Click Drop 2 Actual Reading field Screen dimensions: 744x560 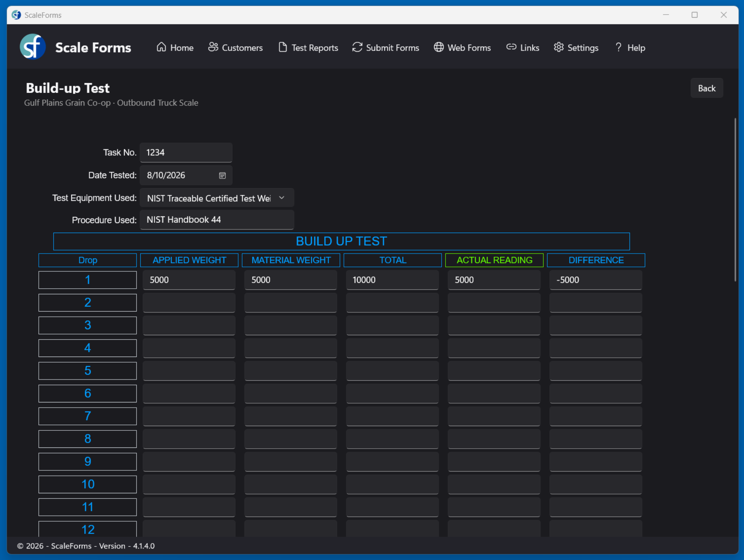coord(494,303)
